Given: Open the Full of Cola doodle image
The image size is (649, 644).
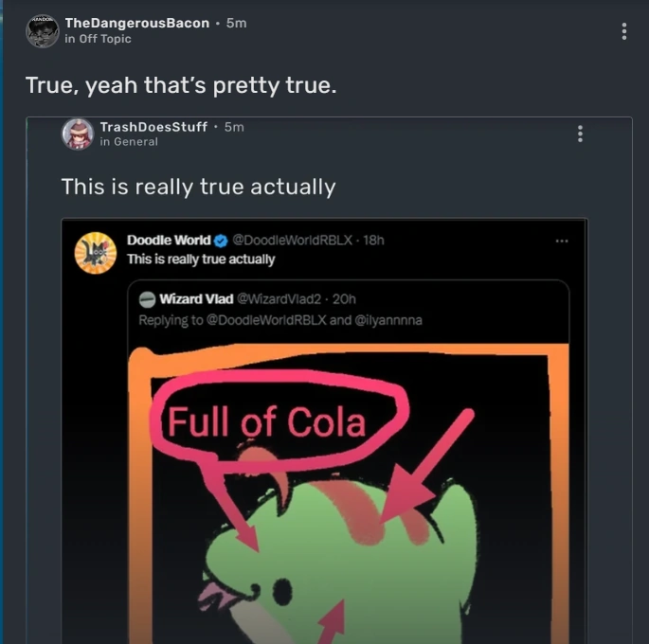Looking at the screenshot, I should tap(348, 493).
